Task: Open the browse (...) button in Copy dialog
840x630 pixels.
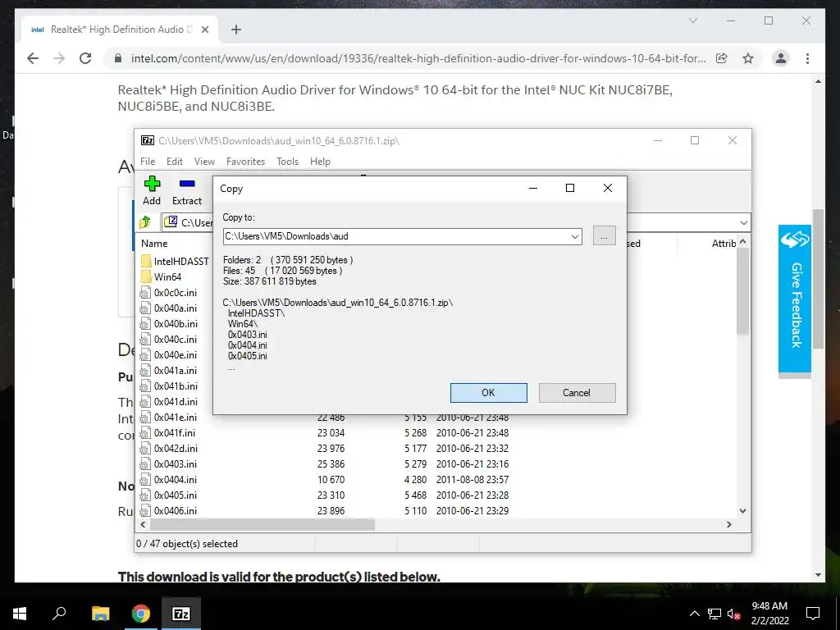Action: [x=604, y=235]
